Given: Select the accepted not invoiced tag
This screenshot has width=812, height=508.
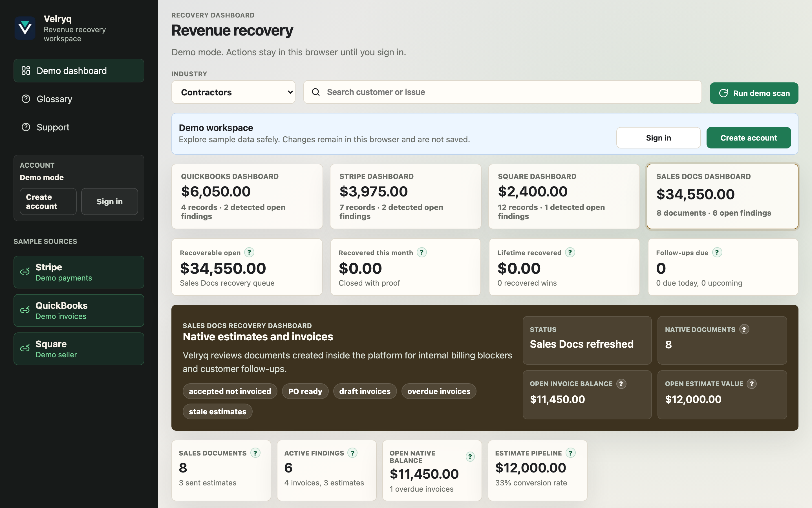Looking at the screenshot, I should [x=230, y=391].
